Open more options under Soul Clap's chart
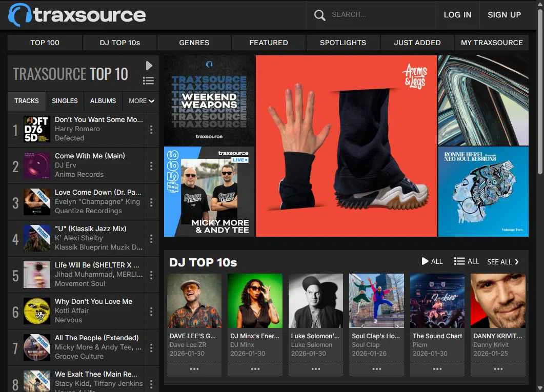Viewport: 544px width, 392px height. (376, 369)
